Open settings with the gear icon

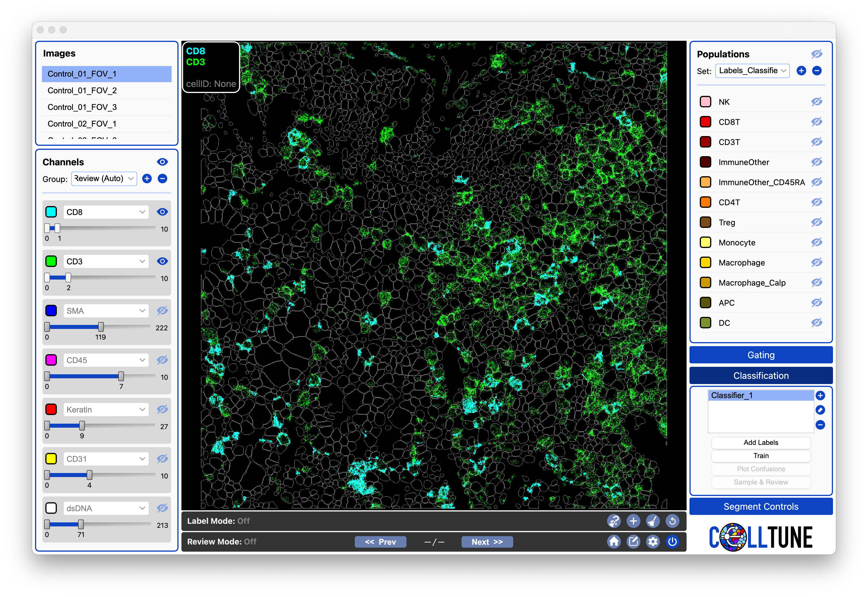653,541
